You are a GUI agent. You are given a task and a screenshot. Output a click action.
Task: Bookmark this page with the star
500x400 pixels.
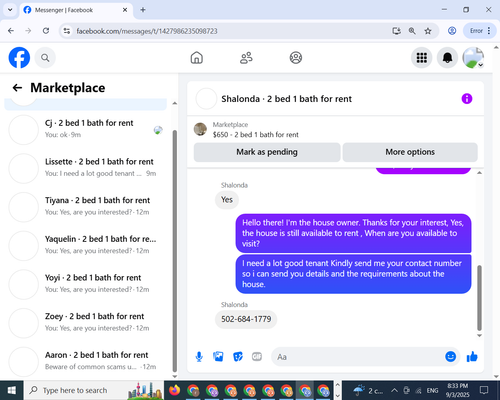click(x=428, y=31)
